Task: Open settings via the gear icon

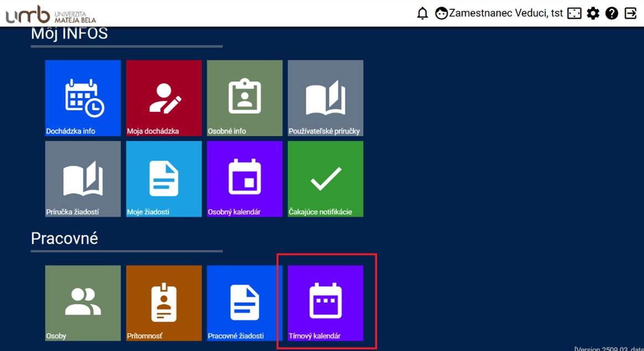Action: coord(593,13)
